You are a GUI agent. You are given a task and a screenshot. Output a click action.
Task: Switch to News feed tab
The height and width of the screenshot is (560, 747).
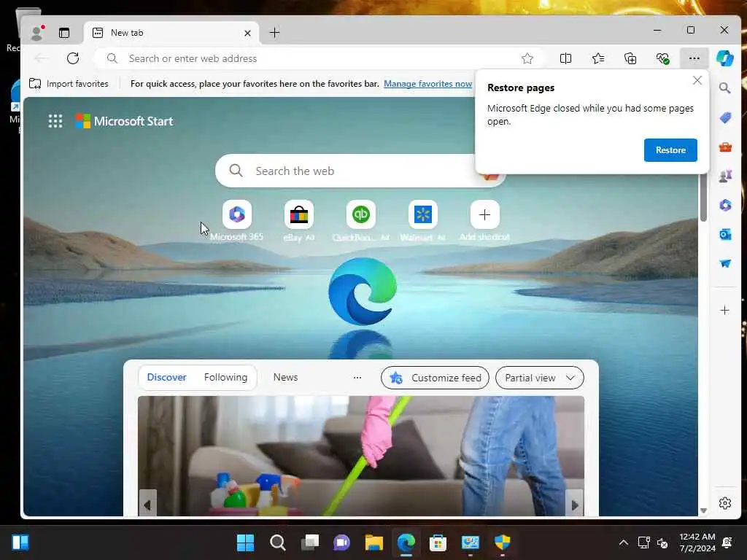pos(285,377)
